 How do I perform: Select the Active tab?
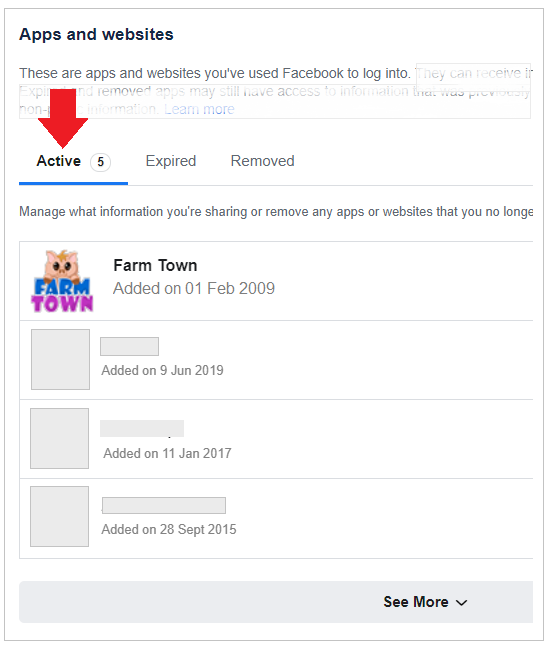59,161
